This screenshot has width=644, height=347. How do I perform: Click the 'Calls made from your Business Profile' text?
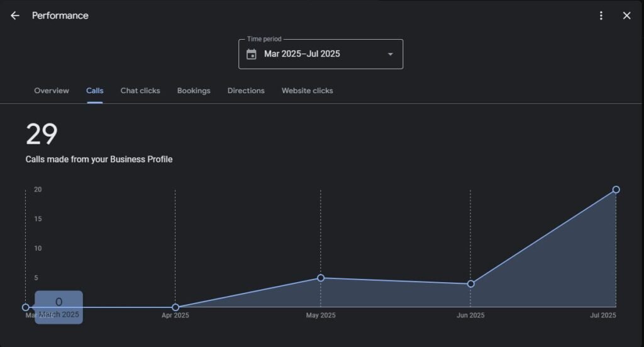click(99, 159)
